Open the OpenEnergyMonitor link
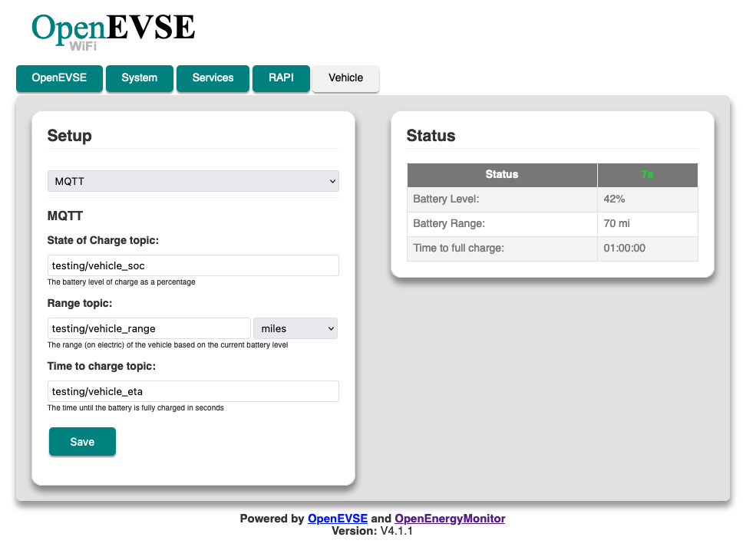The image size is (756, 560). click(450, 518)
